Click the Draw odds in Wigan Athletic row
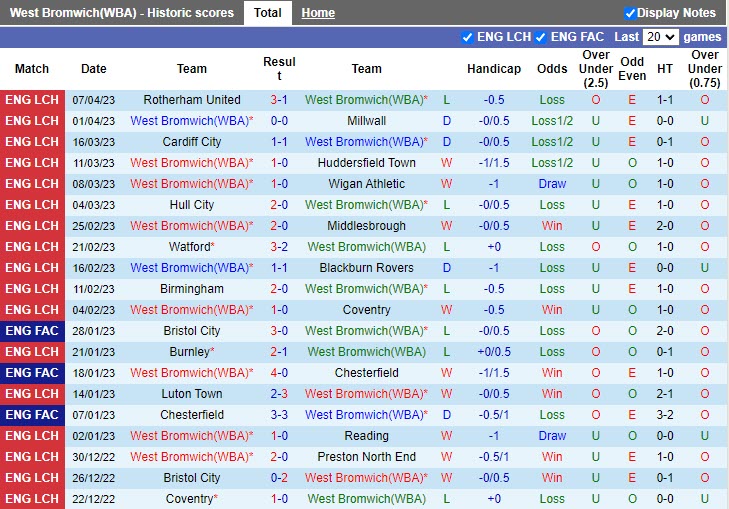This screenshot has width=729, height=509. (552, 184)
